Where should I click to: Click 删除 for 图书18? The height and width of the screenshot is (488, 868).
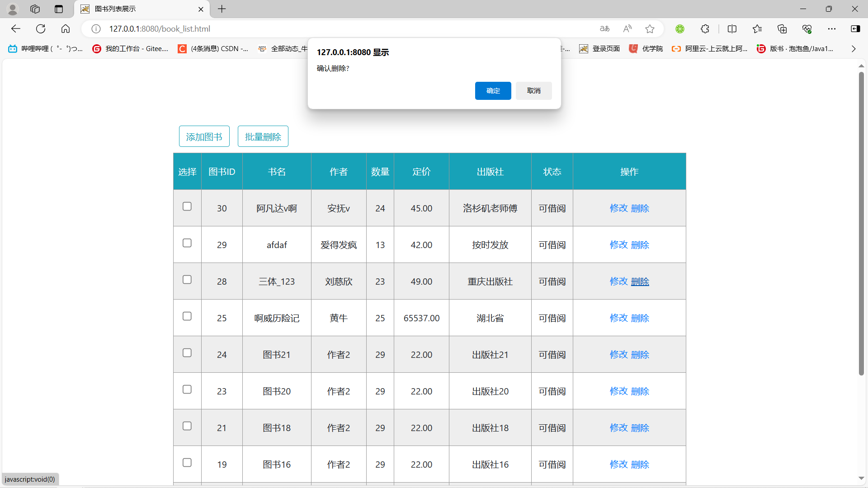coord(640,428)
